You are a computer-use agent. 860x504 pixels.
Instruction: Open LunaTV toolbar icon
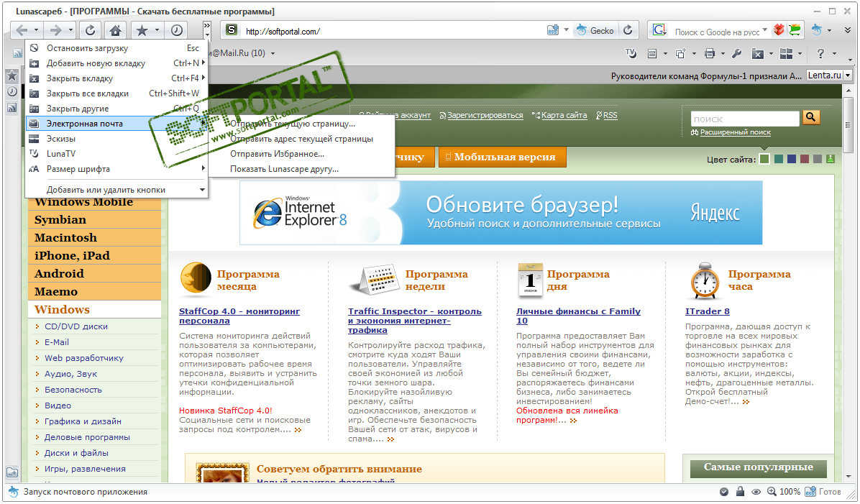631,53
